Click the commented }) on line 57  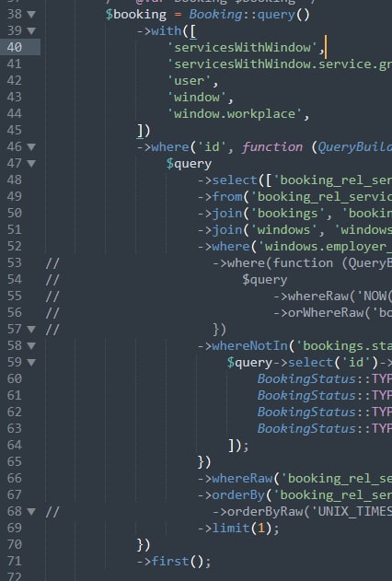click(220, 330)
